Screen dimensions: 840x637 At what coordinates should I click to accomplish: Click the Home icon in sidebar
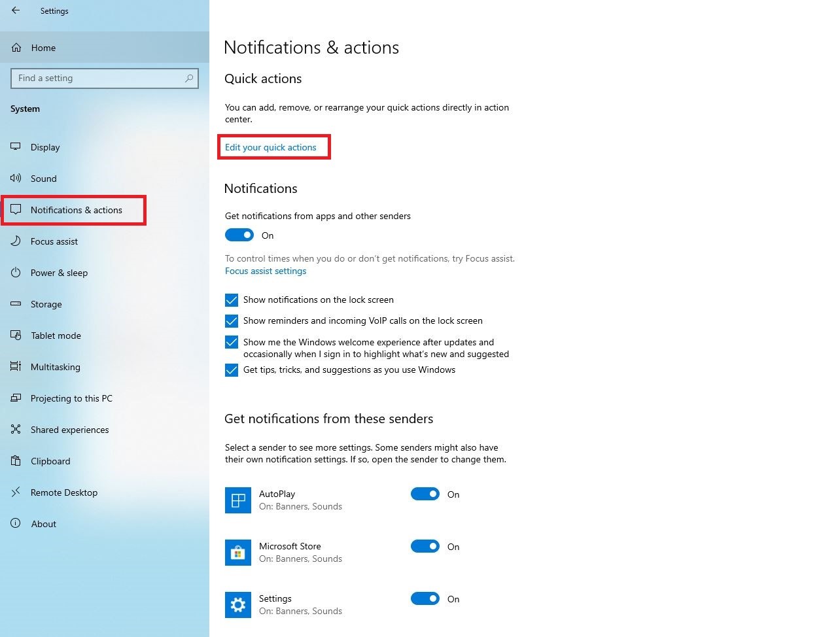(16, 48)
